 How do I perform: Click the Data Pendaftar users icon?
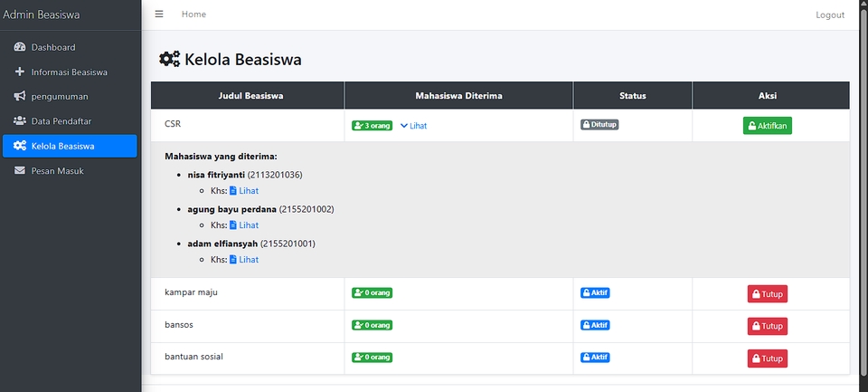pos(20,120)
